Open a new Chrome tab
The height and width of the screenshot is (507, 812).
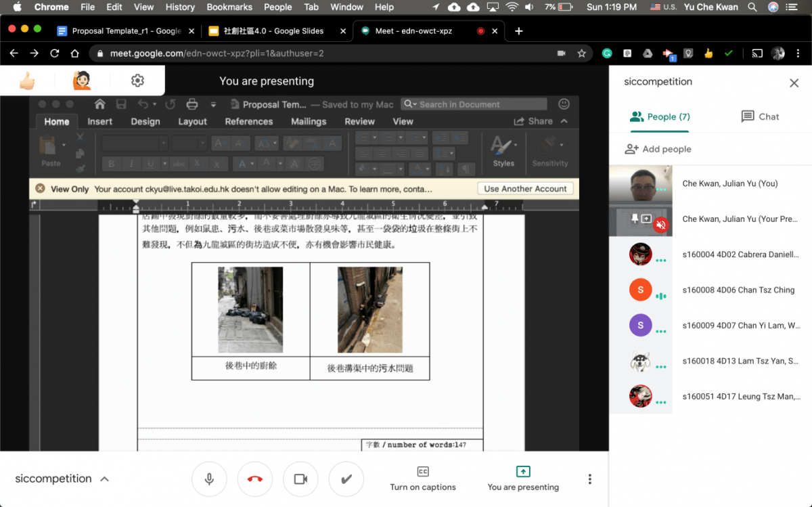click(x=519, y=31)
